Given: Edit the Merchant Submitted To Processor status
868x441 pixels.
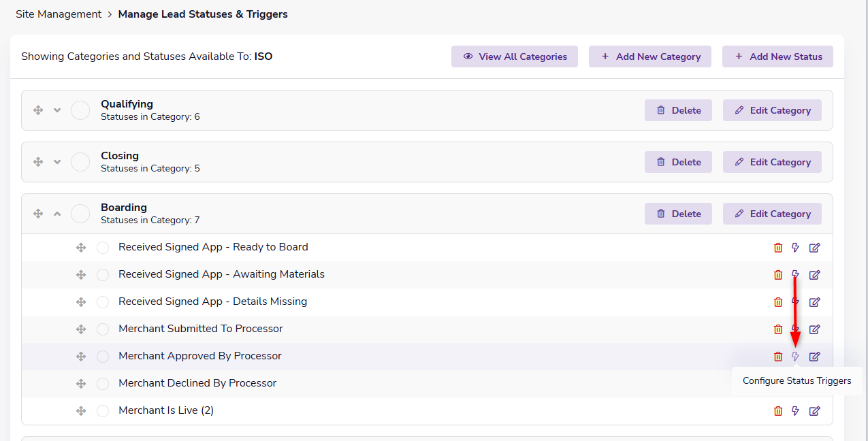Looking at the screenshot, I should 814,329.
